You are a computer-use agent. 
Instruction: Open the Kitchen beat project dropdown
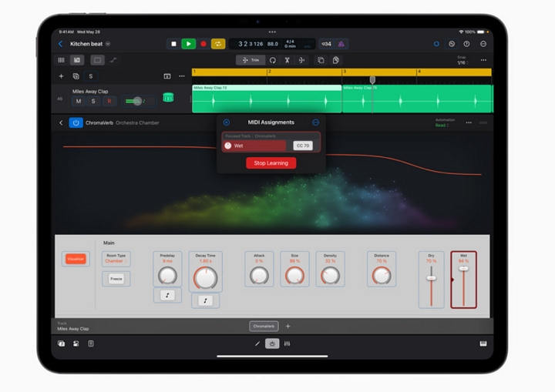pos(108,44)
